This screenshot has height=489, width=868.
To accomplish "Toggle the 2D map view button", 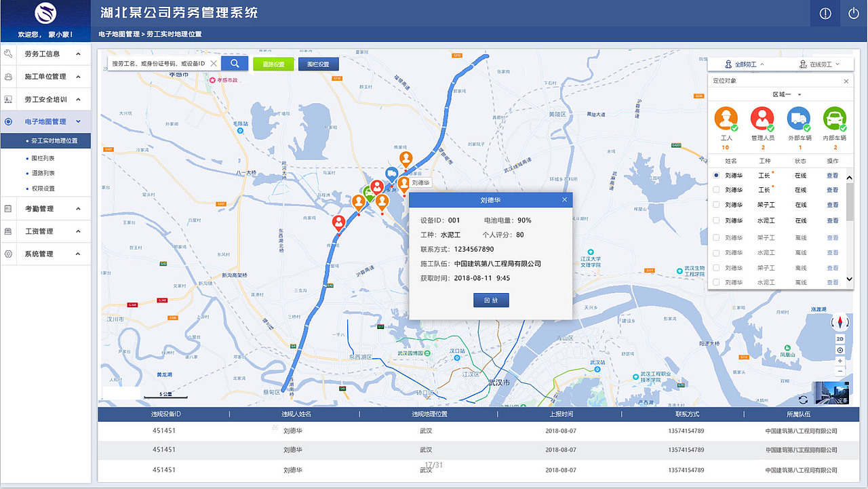I will point(840,339).
